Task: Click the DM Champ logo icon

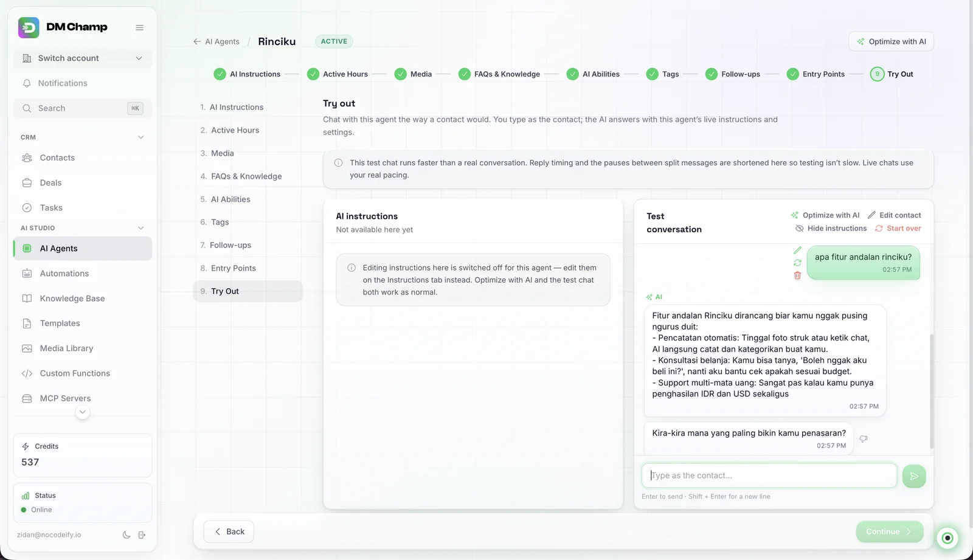Action: (x=29, y=27)
